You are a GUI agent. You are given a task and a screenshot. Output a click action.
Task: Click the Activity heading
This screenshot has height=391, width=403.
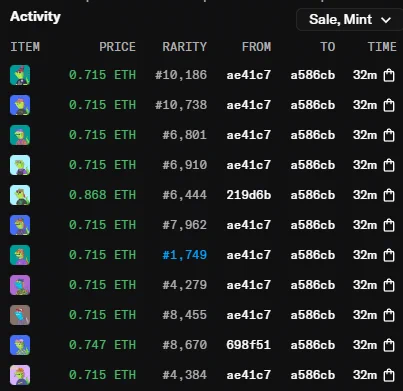pyautogui.click(x=35, y=17)
